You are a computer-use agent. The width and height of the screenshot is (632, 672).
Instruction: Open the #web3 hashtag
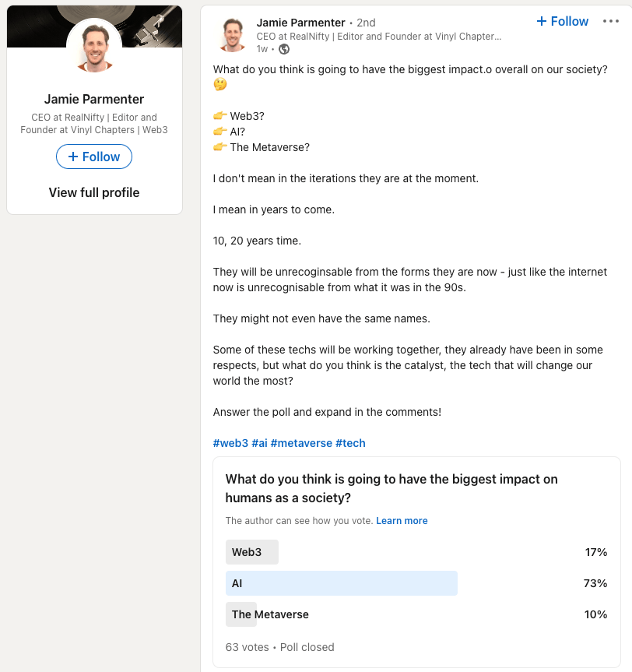(x=230, y=443)
